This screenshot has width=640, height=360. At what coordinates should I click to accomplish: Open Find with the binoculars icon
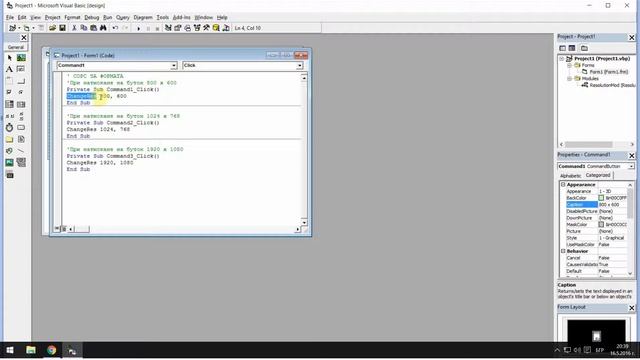(x=103, y=28)
